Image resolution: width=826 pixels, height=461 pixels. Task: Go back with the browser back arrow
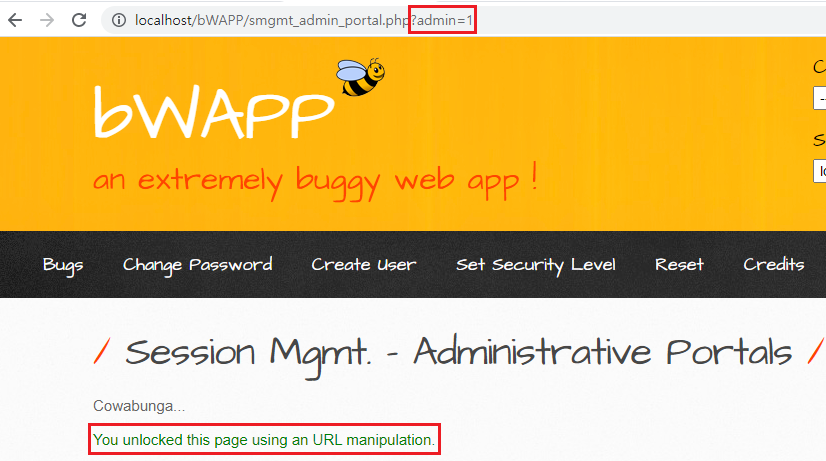pyautogui.click(x=15, y=20)
